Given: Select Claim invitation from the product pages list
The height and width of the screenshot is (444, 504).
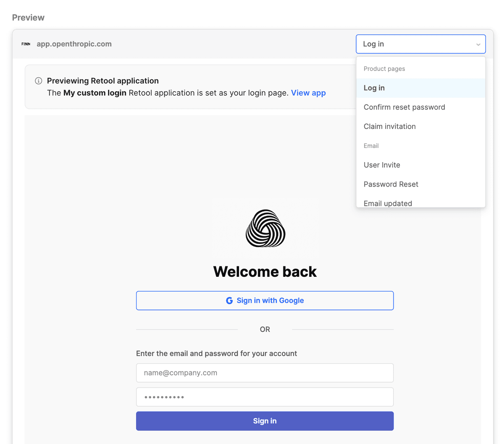Looking at the screenshot, I should click(389, 126).
